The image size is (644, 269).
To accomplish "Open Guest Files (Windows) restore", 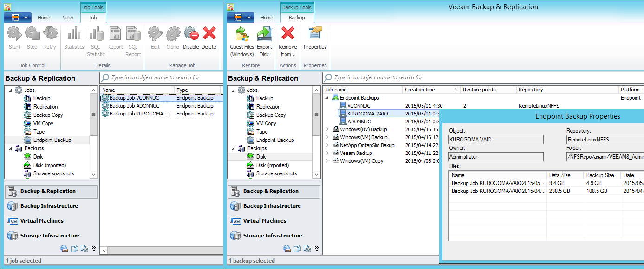I will point(242,42).
